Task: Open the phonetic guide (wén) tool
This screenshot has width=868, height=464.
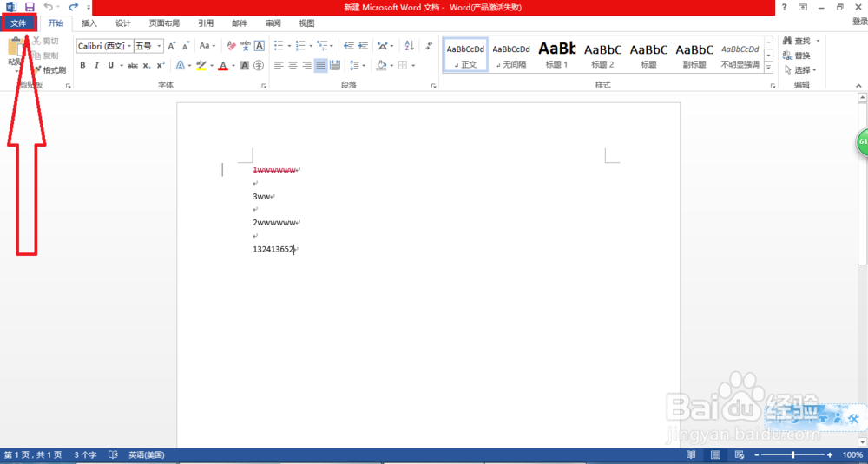Action: click(x=246, y=46)
